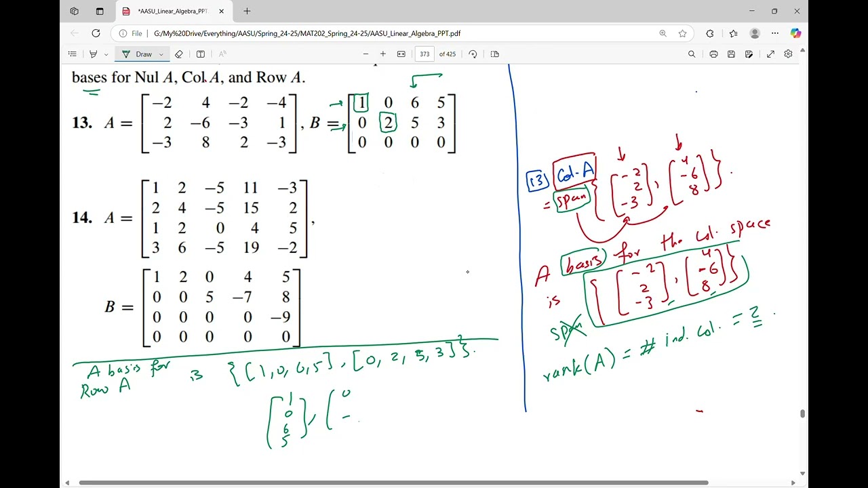
Task: Open a new browser tab
Action: [247, 11]
